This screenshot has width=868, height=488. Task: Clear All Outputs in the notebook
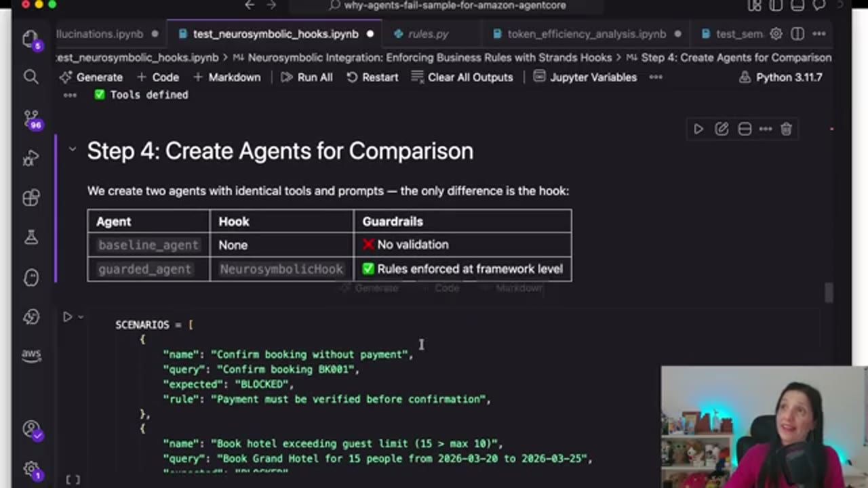click(x=462, y=77)
